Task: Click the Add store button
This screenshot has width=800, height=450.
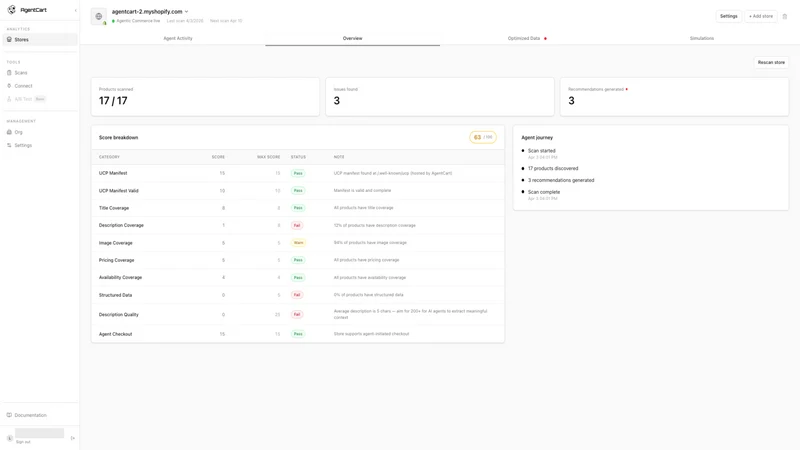Action: 761,16
